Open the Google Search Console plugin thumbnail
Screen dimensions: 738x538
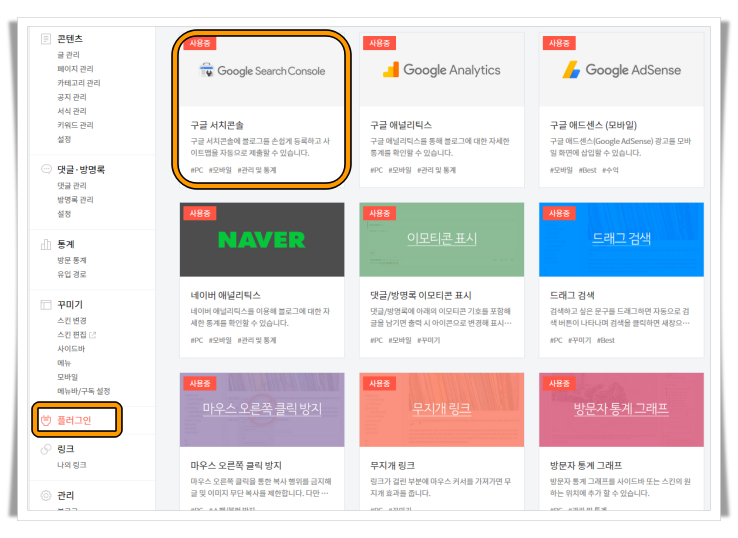coord(262,70)
